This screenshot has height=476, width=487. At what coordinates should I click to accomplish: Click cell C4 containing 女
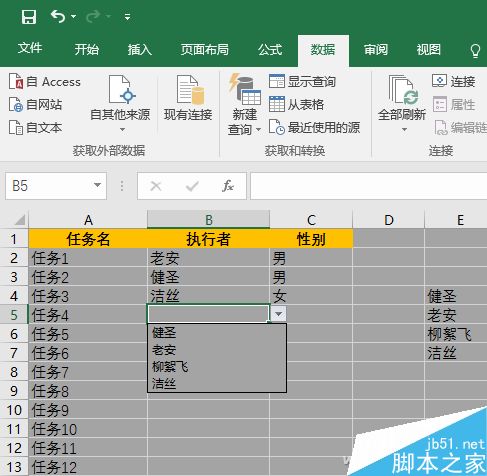[x=311, y=296]
